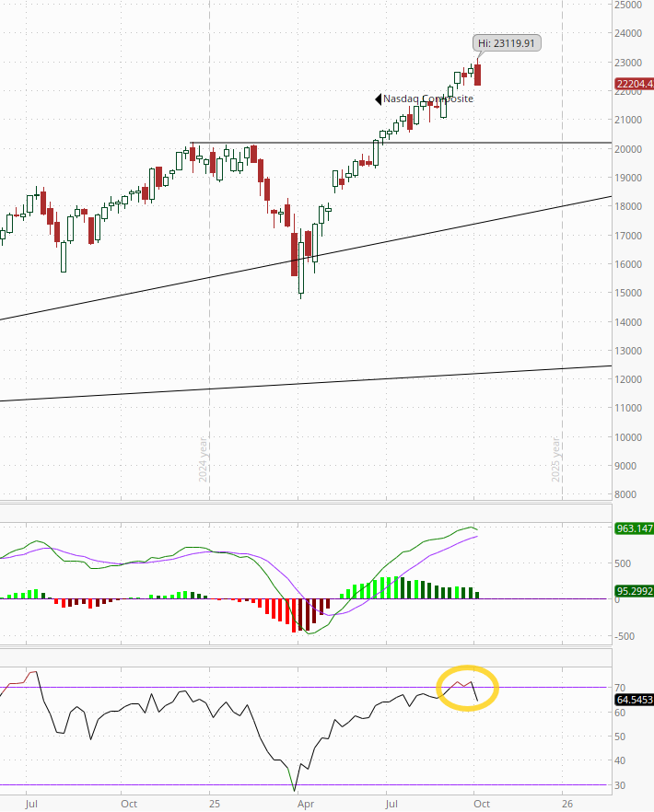This screenshot has width=654, height=812.
Task: Click the red 22204.4 last price tag
Action: point(635,84)
